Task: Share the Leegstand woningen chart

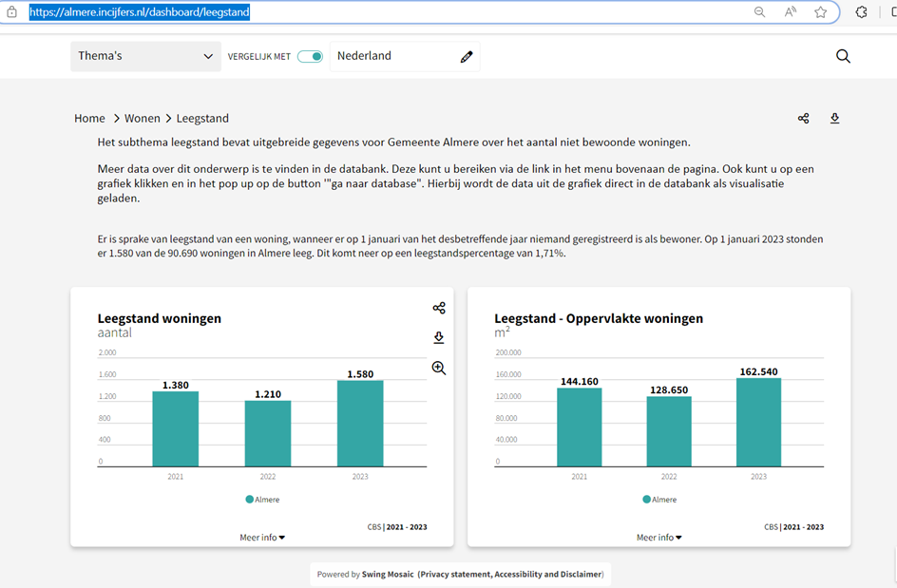Action: [x=439, y=309]
